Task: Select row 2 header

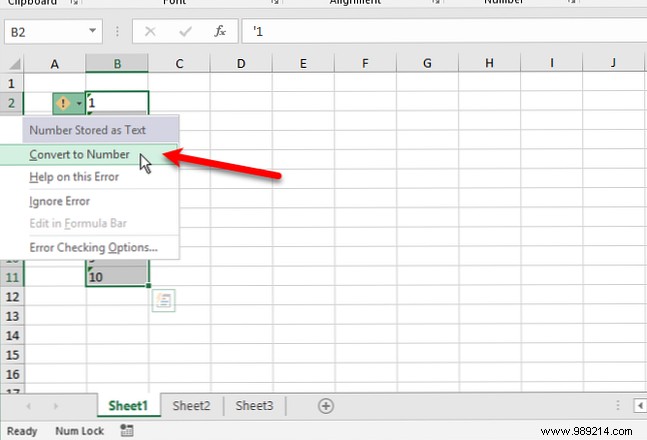Action: point(12,102)
